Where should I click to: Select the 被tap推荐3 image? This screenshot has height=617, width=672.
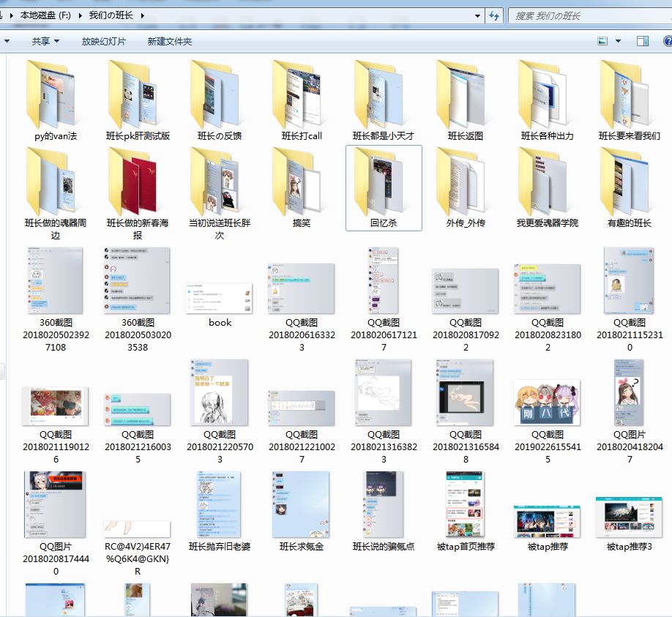pyautogui.click(x=629, y=523)
